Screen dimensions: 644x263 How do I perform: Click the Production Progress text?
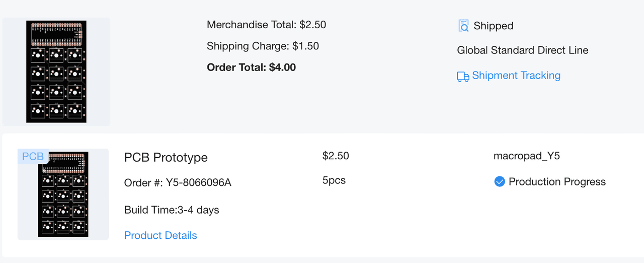coord(557,182)
